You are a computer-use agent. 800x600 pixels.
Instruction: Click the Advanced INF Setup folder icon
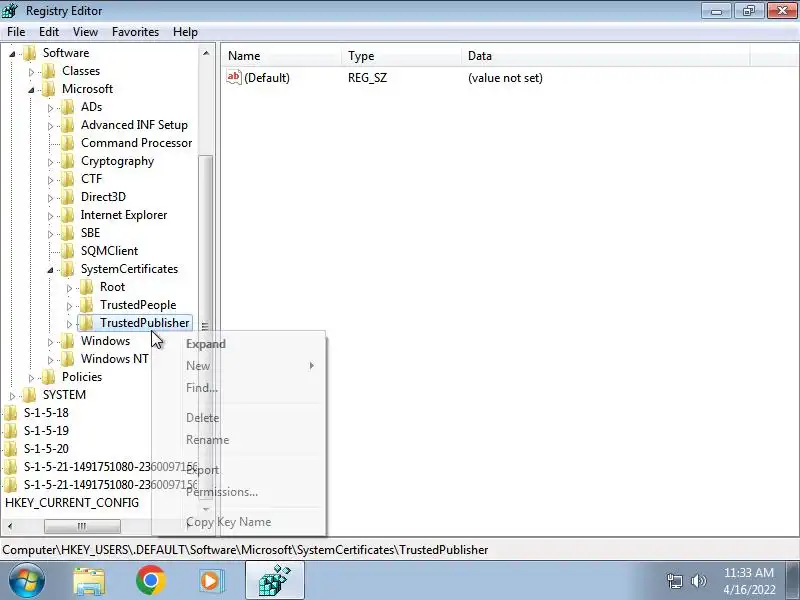click(68, 125)
